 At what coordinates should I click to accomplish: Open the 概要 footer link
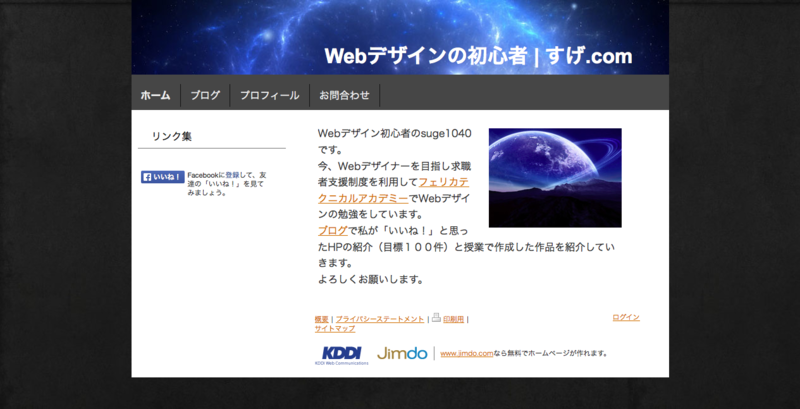coord(321,319)
